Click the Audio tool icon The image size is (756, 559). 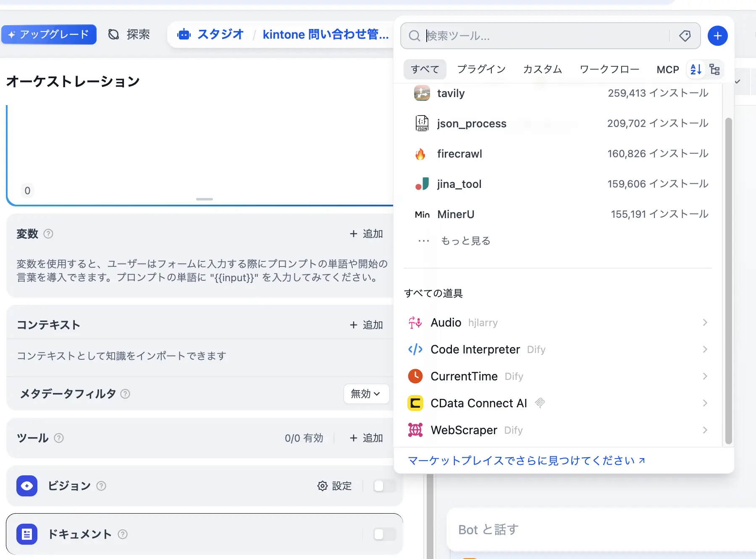415,322
